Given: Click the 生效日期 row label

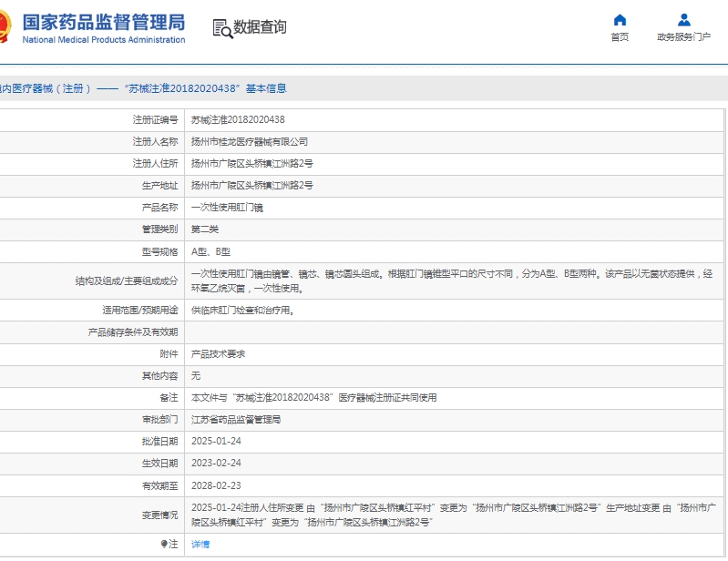Looking at the screenshot, I should click(160, 463).
